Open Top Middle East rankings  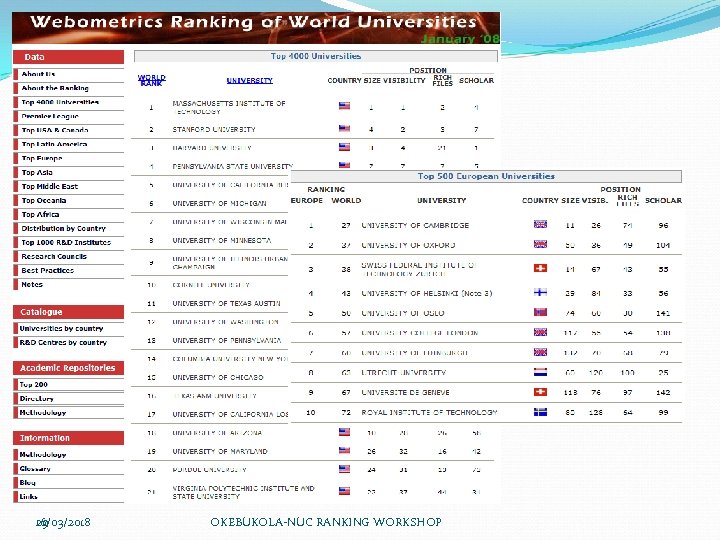50,186
